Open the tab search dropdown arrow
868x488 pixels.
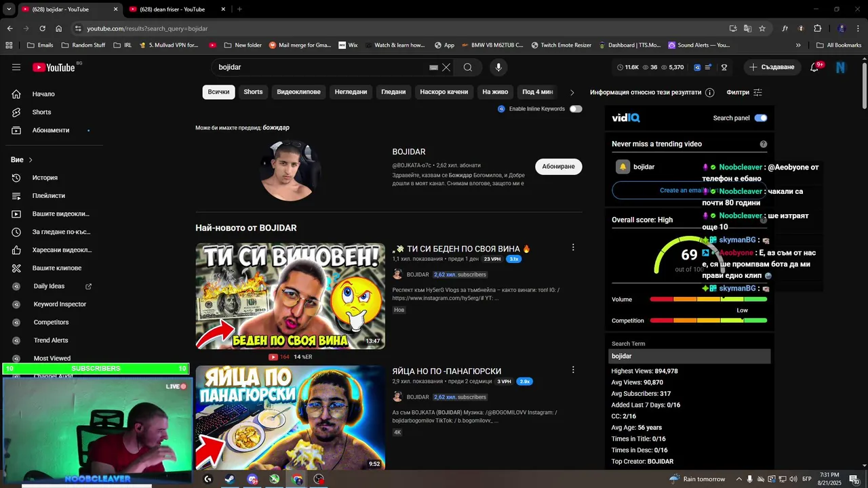9,9
